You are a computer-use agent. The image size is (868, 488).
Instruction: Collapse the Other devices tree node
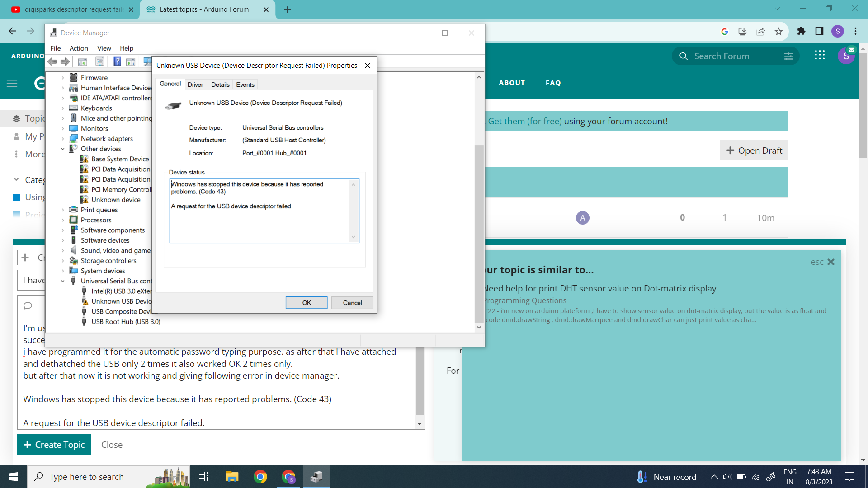[x=63, y=149]
